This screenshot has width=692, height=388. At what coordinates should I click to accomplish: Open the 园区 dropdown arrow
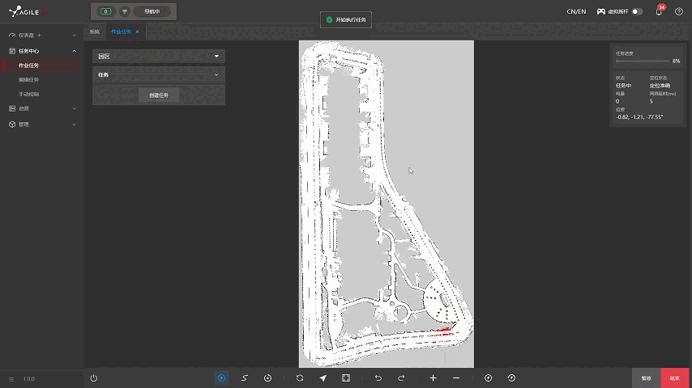click(x=217, y=56)
